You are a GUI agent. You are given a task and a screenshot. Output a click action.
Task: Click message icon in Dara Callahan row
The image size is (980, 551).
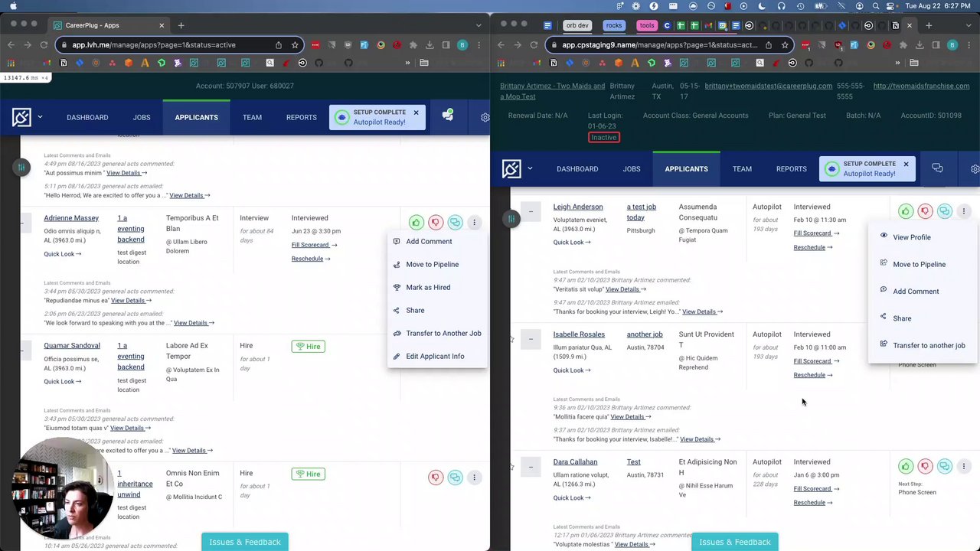click(x=945, y=466)
